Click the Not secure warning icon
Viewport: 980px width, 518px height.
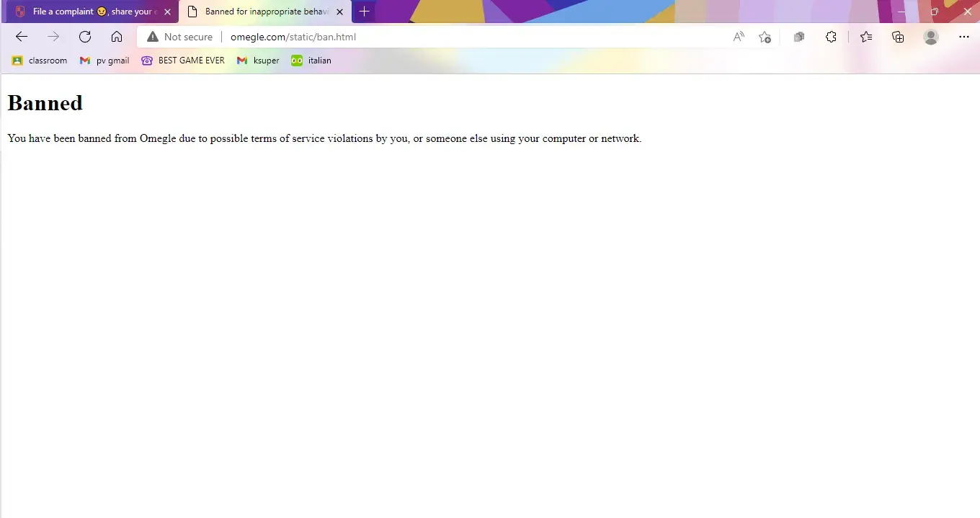152,37
